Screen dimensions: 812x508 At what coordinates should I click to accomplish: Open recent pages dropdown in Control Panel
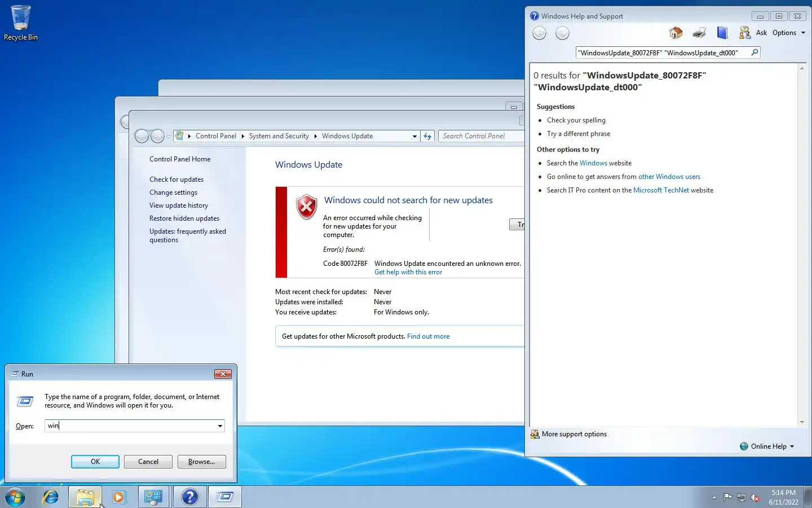(x=169, y=137)
